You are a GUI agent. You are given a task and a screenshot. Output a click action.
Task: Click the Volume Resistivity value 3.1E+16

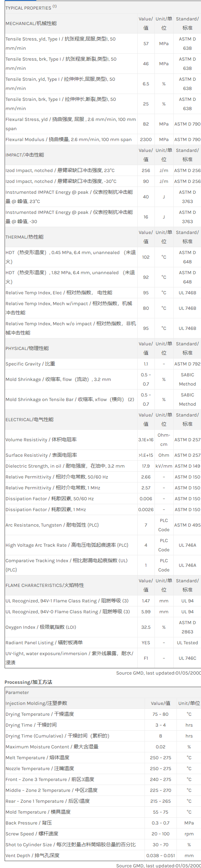[146, 440]
